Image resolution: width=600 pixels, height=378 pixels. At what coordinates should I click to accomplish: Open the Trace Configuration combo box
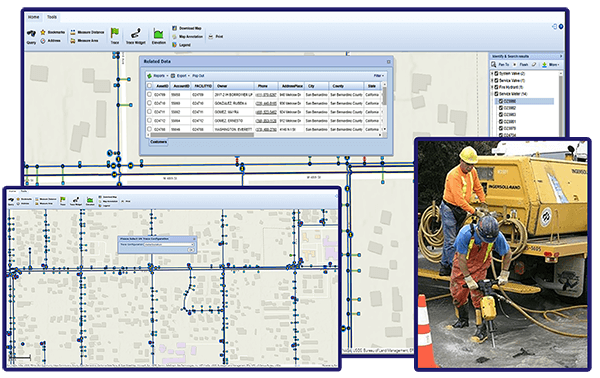point(168,244)
